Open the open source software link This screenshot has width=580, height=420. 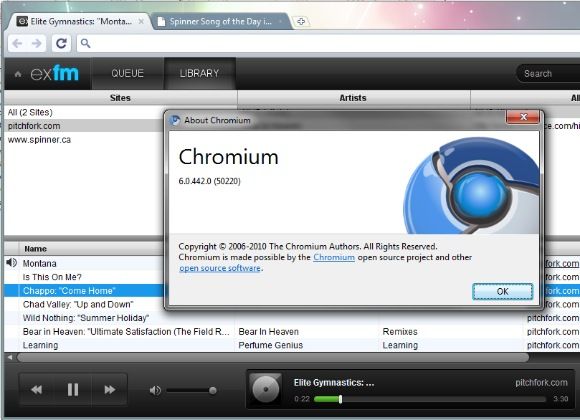[x=220, y=268]
